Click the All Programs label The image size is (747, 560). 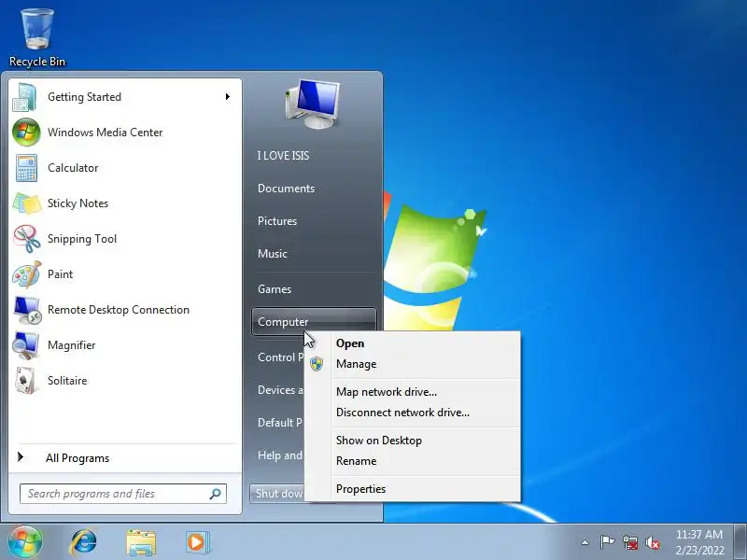78,458
